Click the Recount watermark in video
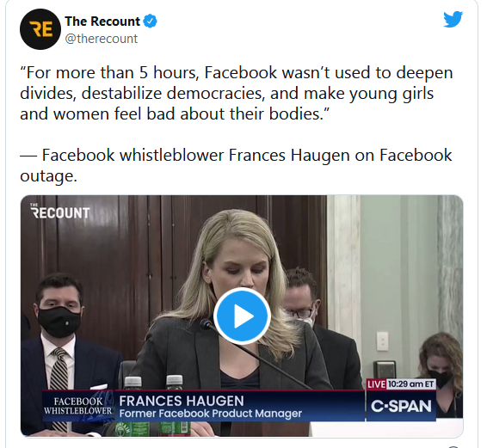 pyautogui.click(x=60, y=212)
